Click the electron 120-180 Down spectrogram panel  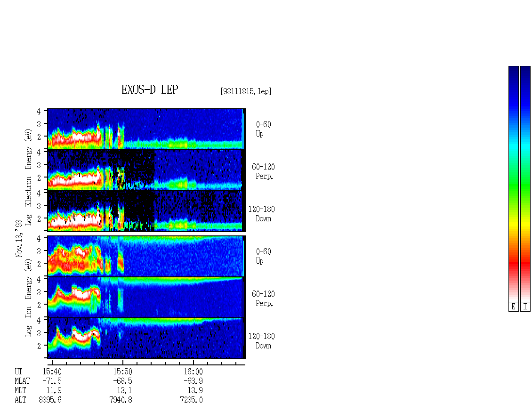[146, 211]
